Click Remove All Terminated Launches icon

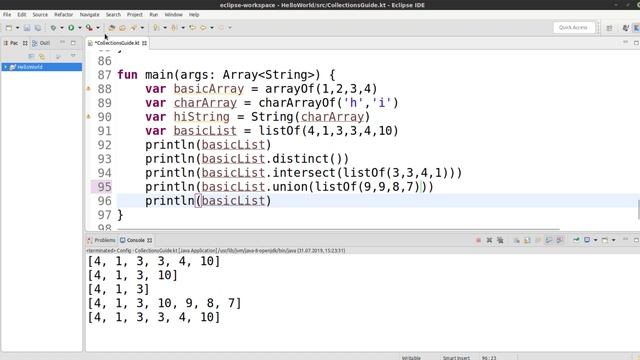[x=500, y=240]
